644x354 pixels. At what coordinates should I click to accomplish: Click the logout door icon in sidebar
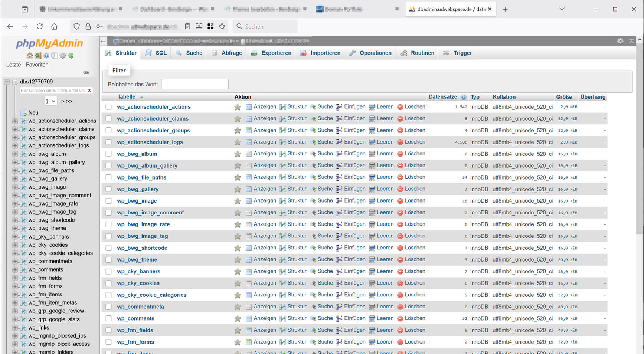tap(38, 56)
